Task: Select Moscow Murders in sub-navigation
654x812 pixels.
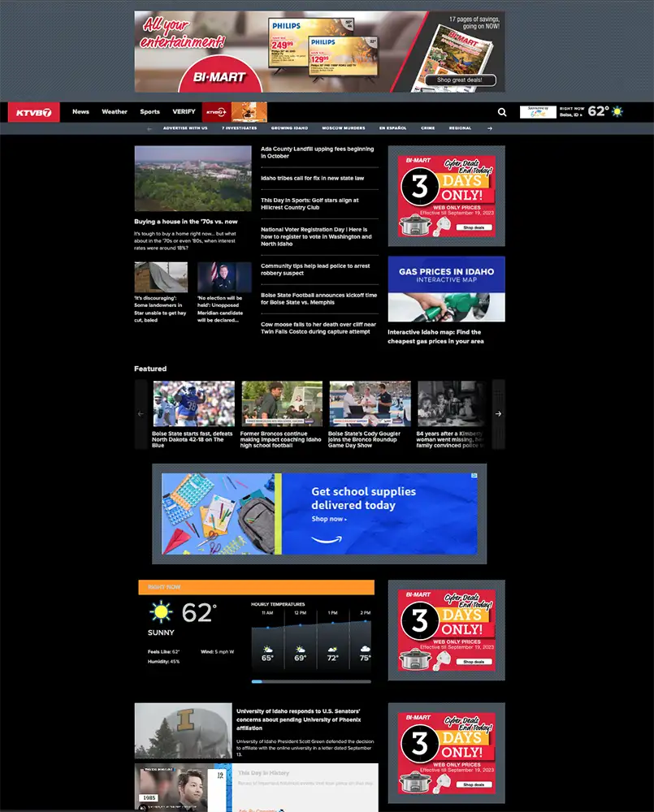Action: [x=344, y=128]
